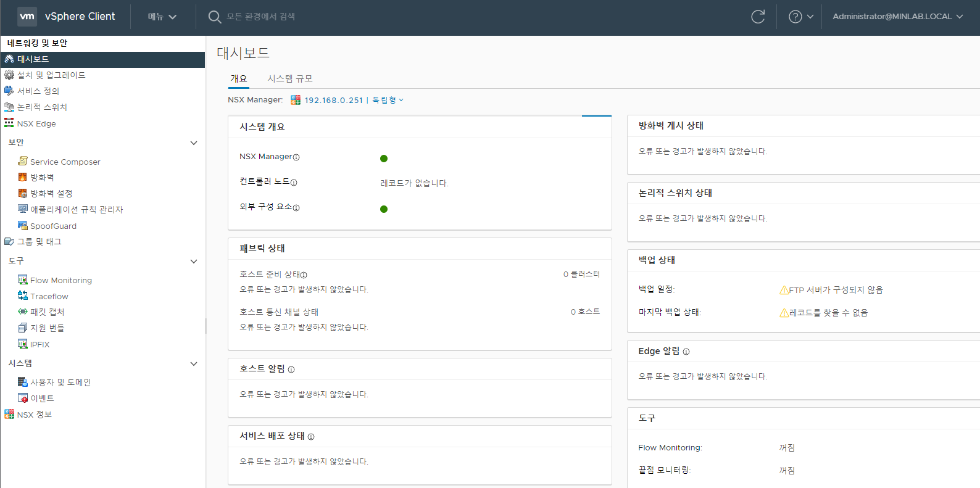The width and height of the screenshot is (980, 488).
Task: Click 컨트롤러 노드 info circle icon
Action: tap(294, 183)
